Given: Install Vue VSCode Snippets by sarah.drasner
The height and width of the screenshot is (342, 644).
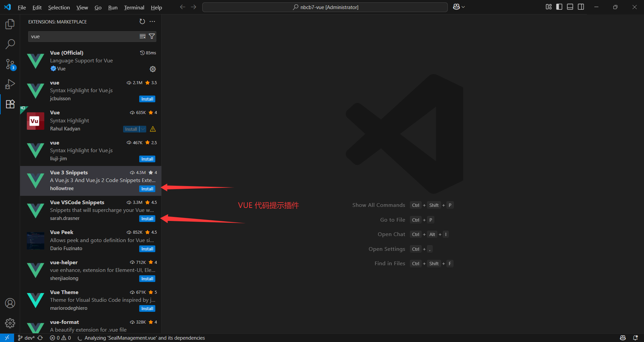Looking at the screenshot, I should pyautogui.click(x=147, y=219).
